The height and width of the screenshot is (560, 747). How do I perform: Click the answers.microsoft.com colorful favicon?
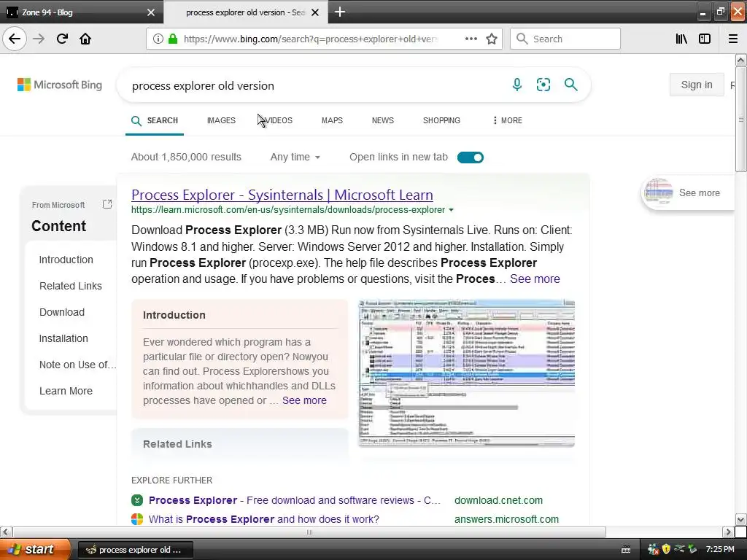pos(137,519)
